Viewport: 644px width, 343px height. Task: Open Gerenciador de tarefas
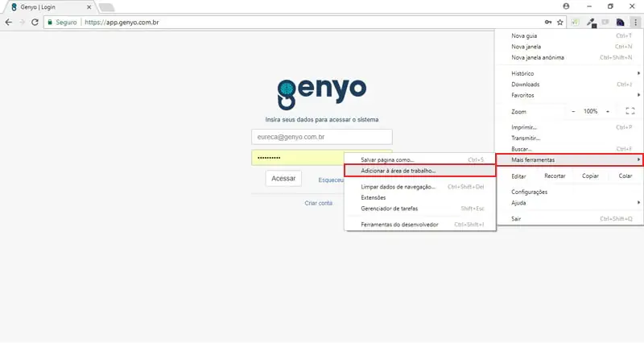(420, 209)
